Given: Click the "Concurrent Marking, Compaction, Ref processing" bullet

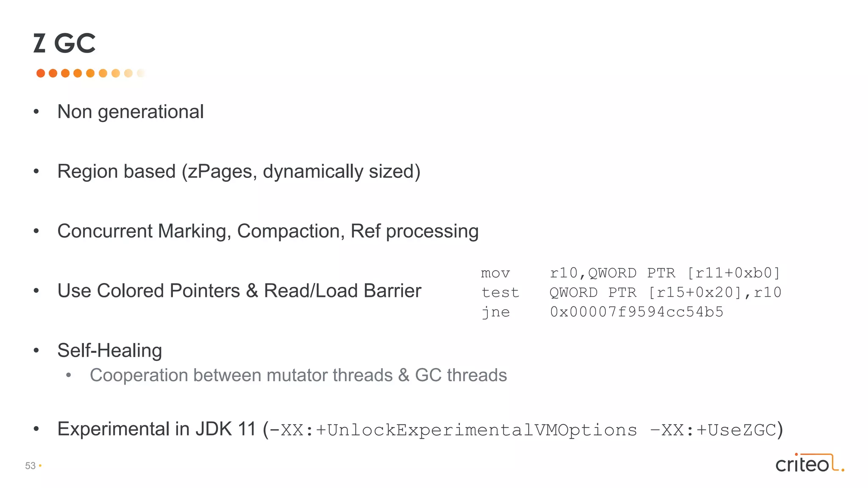Looking at the screenshot, I should pyautogui.click(x=268, y=231).
